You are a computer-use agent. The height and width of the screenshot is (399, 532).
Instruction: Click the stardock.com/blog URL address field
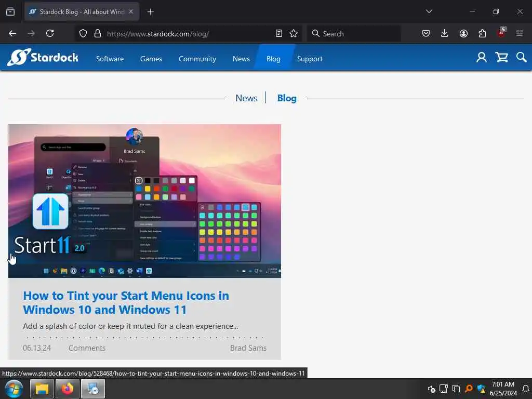pyautogui.click(x=188, y=34)
